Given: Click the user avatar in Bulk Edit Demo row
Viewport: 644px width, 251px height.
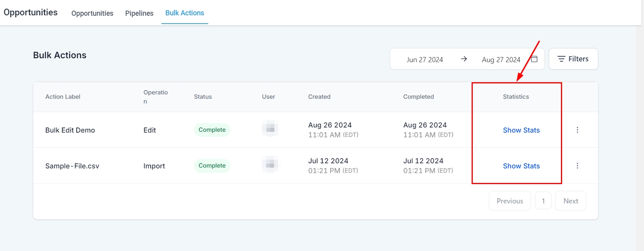Looking at the screenshot, I should [270, 129].
